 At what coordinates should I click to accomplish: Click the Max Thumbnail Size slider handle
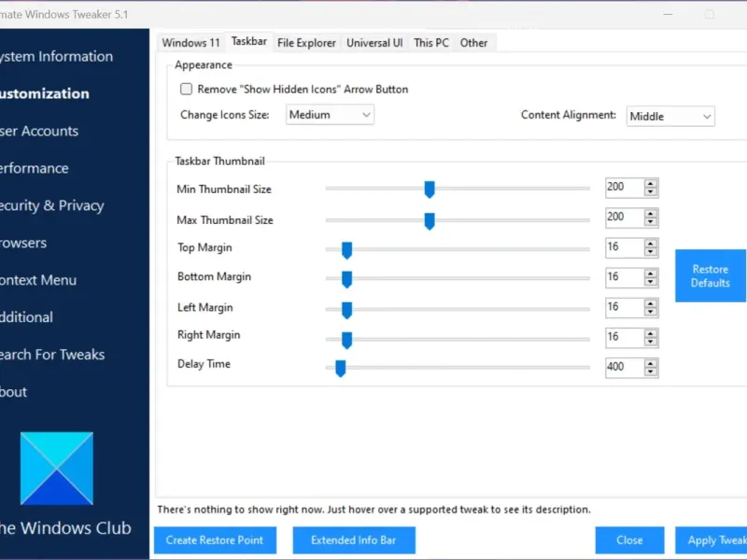click(x=430, y=221)
